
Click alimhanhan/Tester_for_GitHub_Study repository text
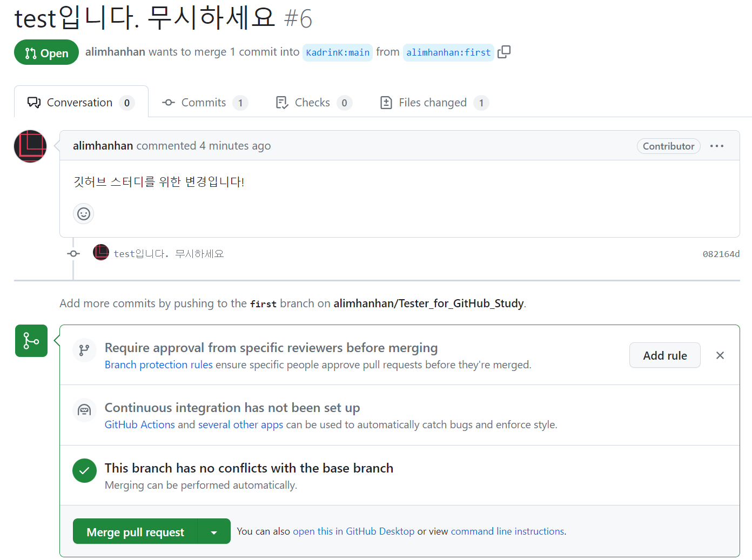pos(428,303)
